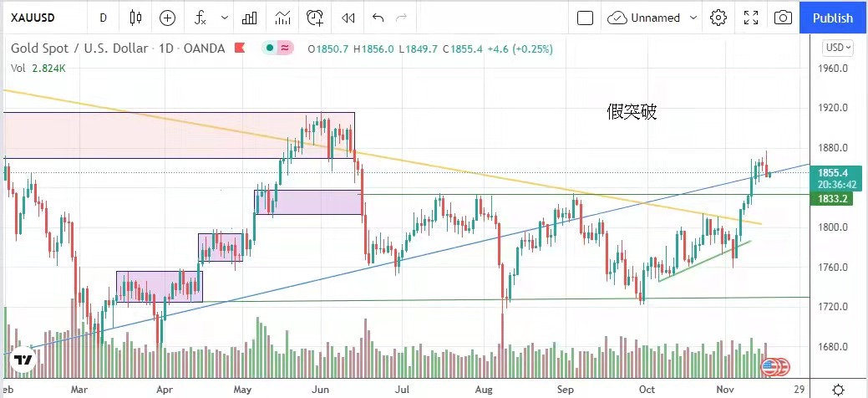The image size is (868, 398).
Task: Toggle the market status green dot indicator
Action: point(270,48)
